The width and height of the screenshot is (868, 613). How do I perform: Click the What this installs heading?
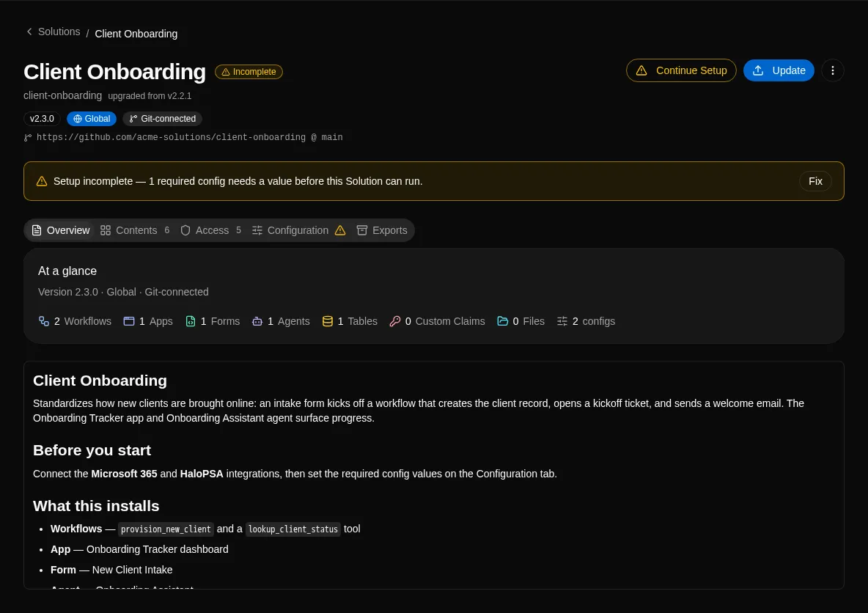pyautogui.click(x=96, y=506)
